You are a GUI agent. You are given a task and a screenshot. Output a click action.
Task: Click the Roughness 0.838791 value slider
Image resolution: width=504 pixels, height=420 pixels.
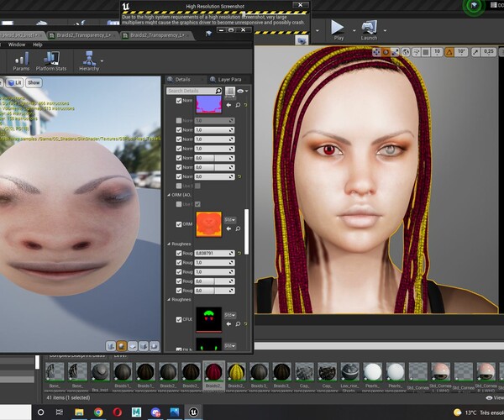click(x=215, y=253)
